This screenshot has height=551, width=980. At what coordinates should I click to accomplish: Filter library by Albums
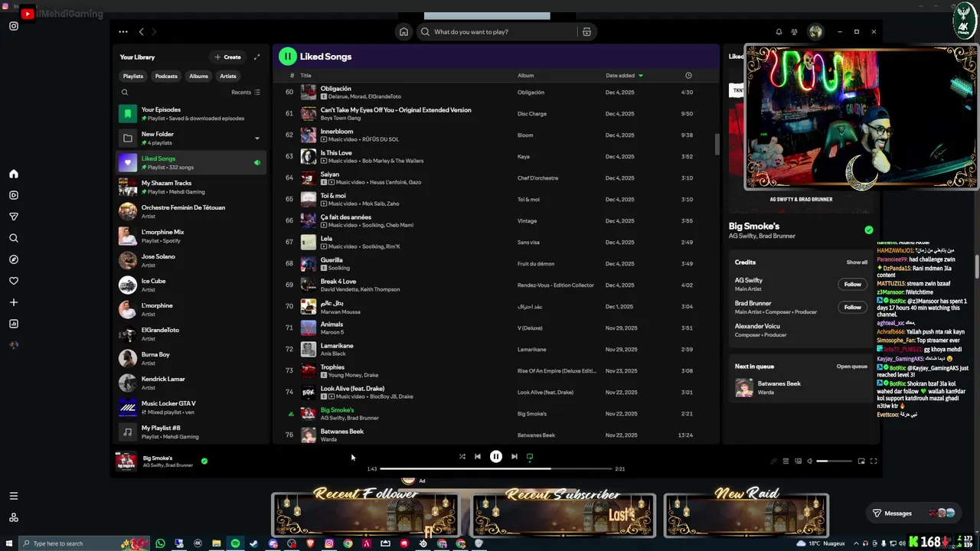[x=198, y=76]
